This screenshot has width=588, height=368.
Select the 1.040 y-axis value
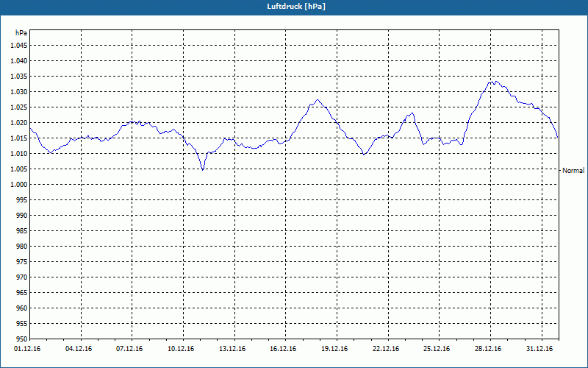[19, 61]
